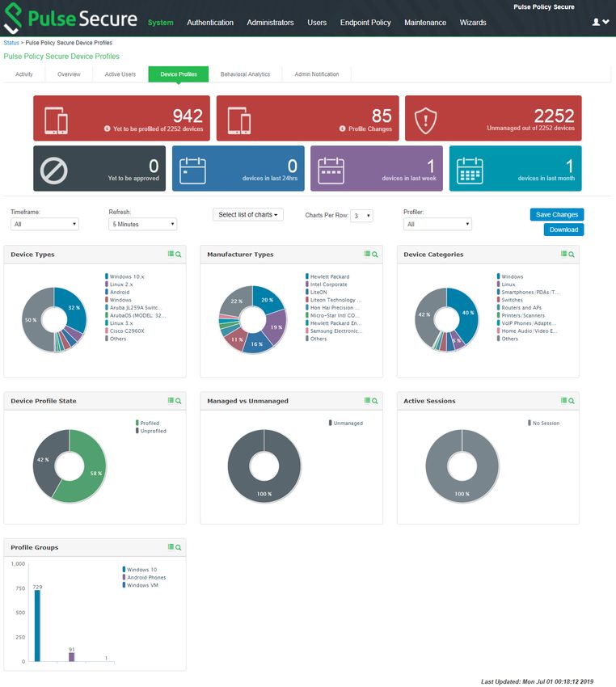The width and height of the screenshot is (616, 687).
Task: Toggle the Unprofiled legend entry
Action: [151, 431]
